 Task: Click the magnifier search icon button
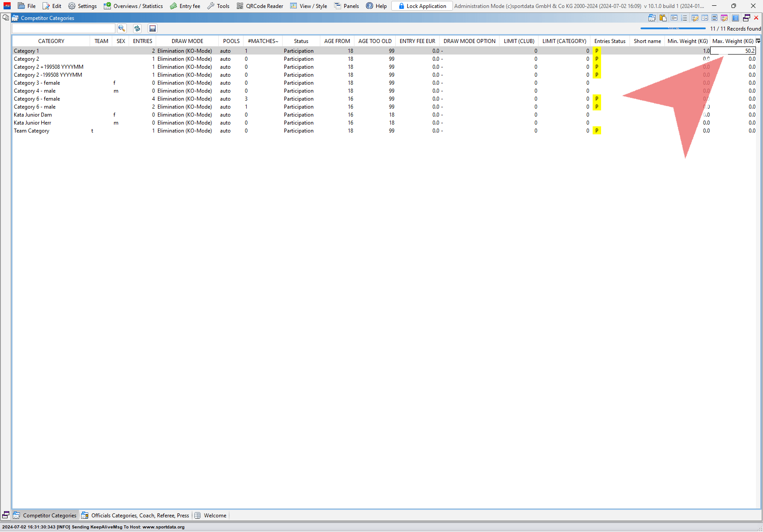(122, 28)
